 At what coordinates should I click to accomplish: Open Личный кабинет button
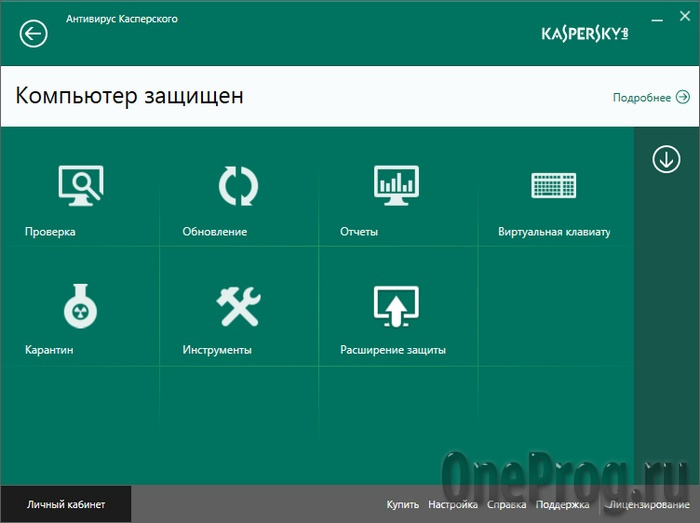[66, 504]
